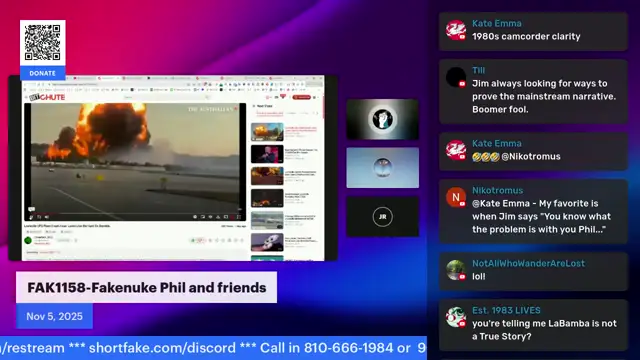Open the BitChute logo home link
Screen dimensions: 640x360
point(47,97)
